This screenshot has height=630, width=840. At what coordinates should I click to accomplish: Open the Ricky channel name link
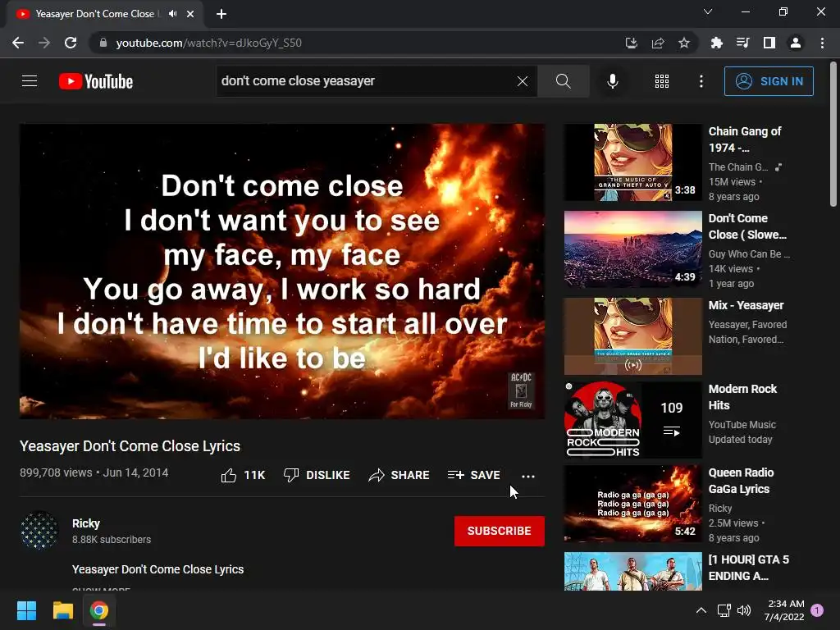click(x=85, y=523)
